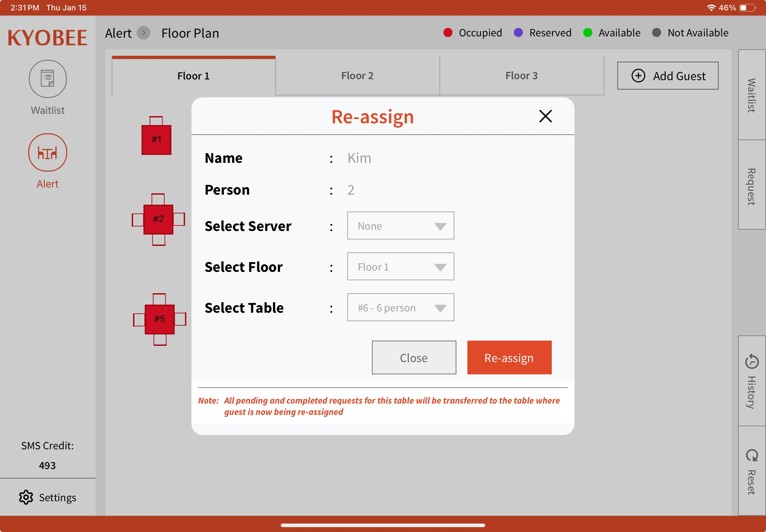The width and height of the screenshot is (766, 532).
Task: Select occupied table #2 on floor plan
Action: coord(158,219)
